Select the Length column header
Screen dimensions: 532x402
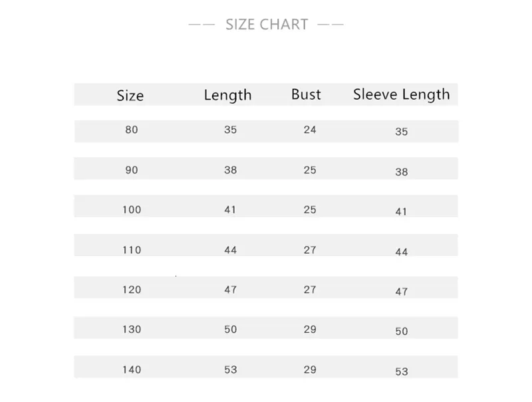click(227, 95)
